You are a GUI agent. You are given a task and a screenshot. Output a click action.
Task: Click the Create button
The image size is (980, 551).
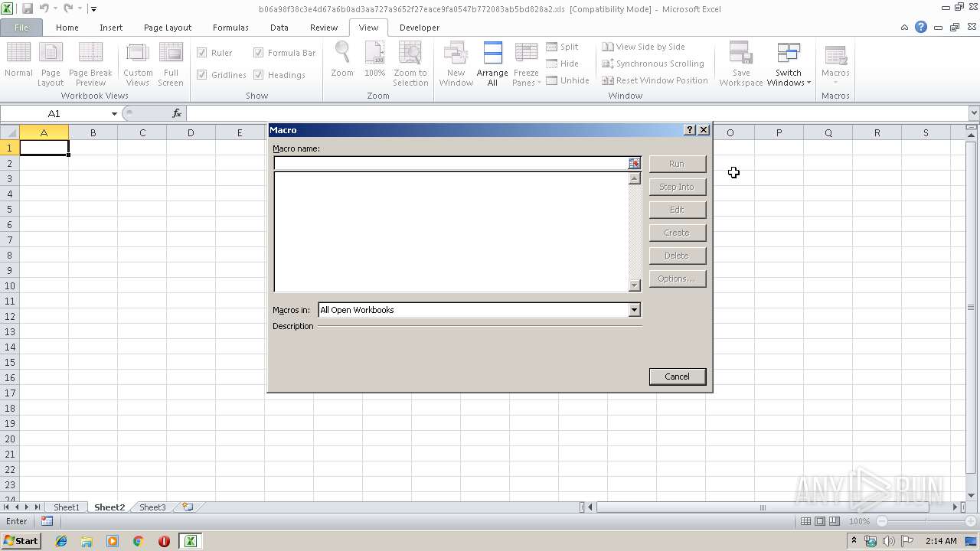click(x=677, y=233)
